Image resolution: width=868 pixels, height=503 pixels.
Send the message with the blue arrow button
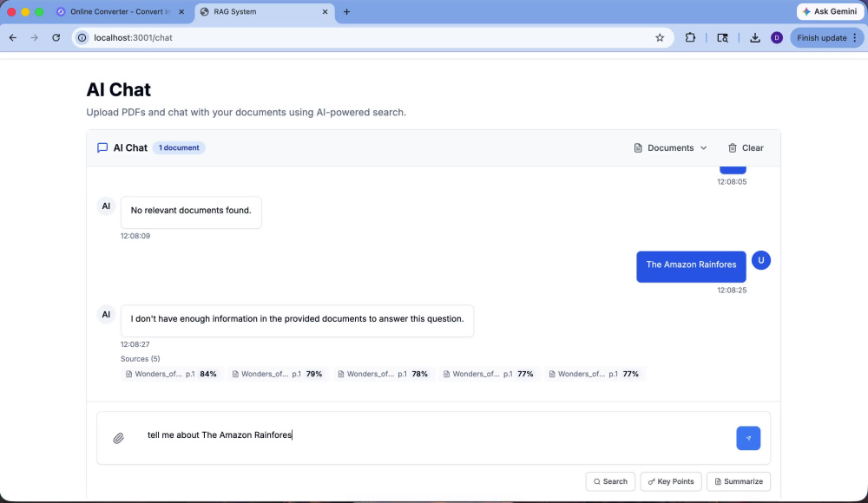748,438
